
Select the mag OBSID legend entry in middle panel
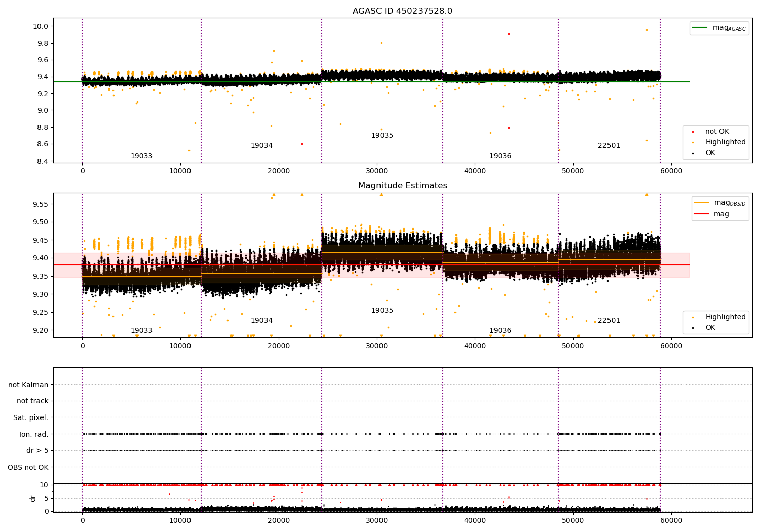click(719, 203)
